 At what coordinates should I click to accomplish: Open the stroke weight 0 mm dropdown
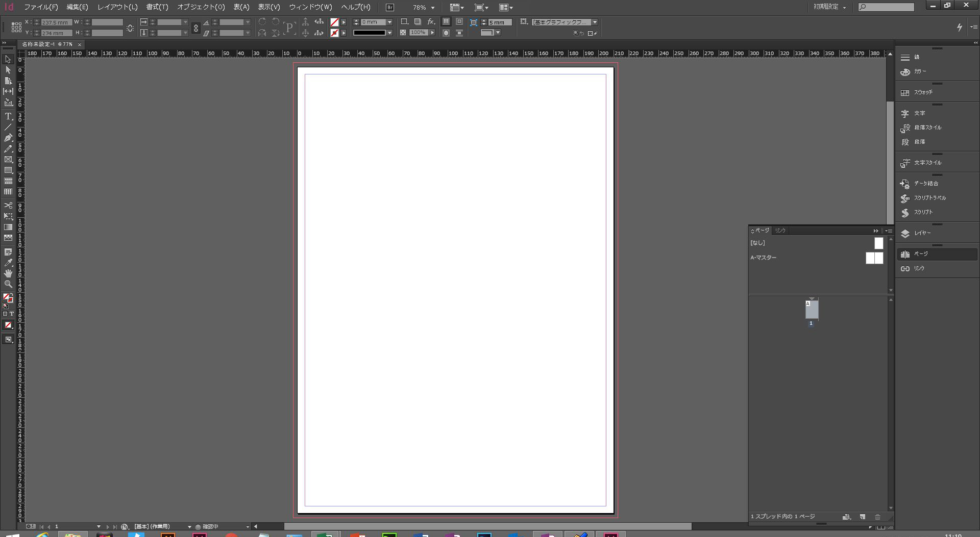[389, 22]
